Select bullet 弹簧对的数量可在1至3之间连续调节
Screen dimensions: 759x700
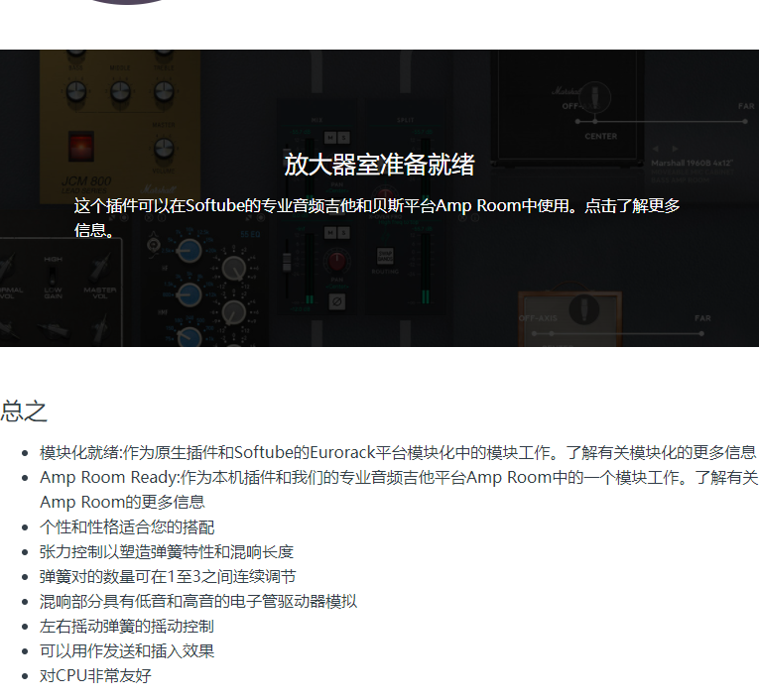tap(168, 577)
